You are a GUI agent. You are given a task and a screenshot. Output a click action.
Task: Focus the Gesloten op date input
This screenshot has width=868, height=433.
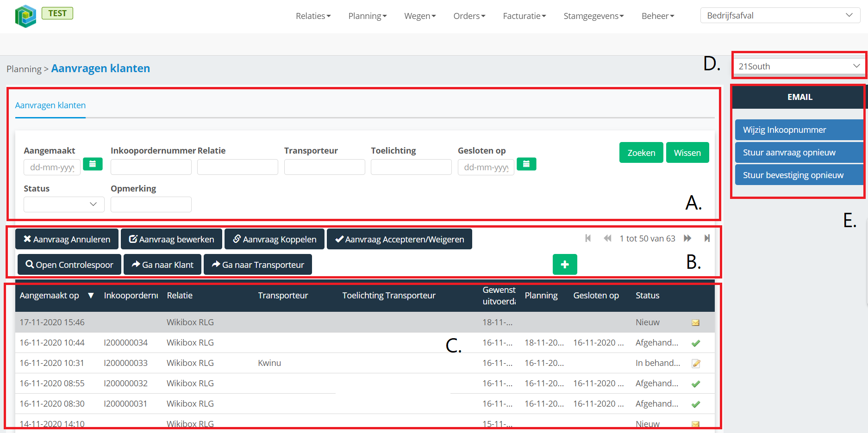[x=486, y=167]
